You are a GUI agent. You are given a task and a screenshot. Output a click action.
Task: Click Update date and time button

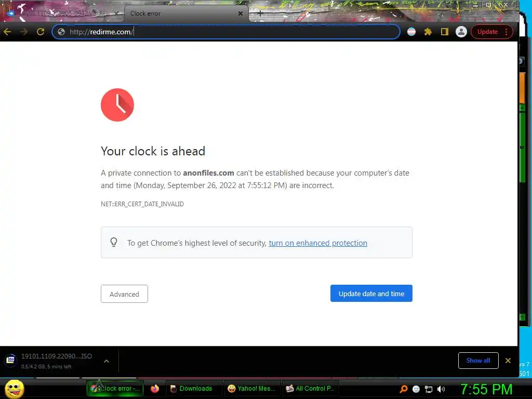click(371, 294)
